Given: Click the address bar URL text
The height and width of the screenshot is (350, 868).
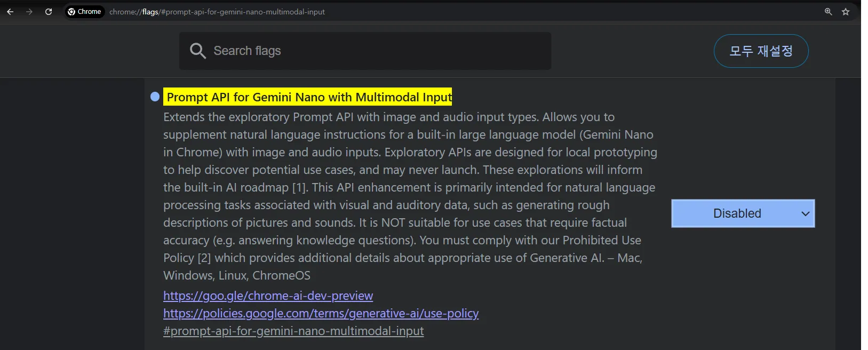Looking at the screenshot, I should pos(217,12).
